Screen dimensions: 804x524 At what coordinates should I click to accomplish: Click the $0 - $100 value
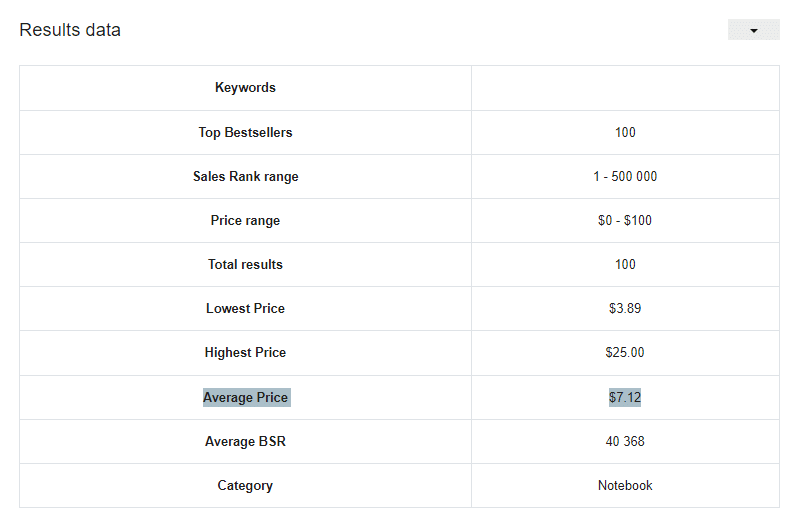coord(625,220)
